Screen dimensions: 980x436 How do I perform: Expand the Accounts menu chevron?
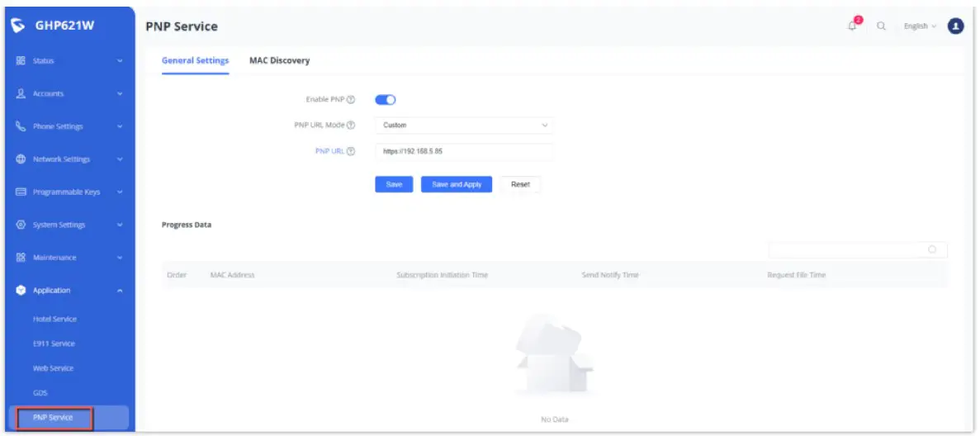120,94
